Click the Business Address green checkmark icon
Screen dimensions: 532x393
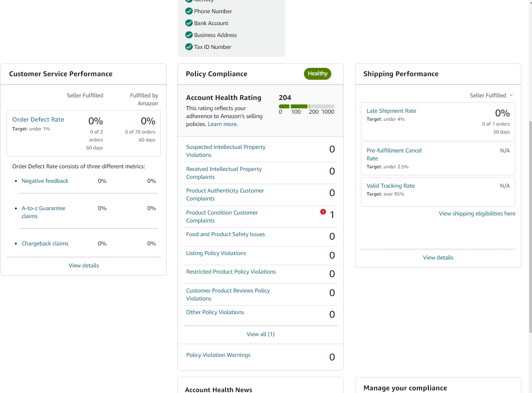click(189, 35)
